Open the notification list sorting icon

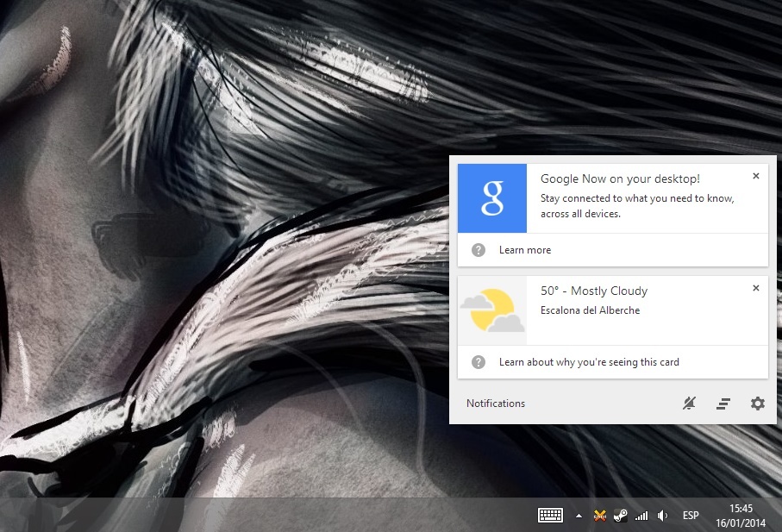[x=723, y=403]
